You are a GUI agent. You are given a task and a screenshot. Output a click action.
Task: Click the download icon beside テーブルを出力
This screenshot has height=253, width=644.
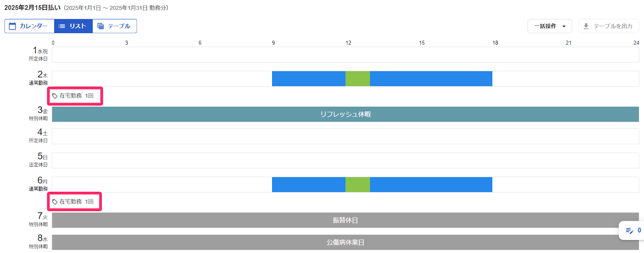click(586, 26)
